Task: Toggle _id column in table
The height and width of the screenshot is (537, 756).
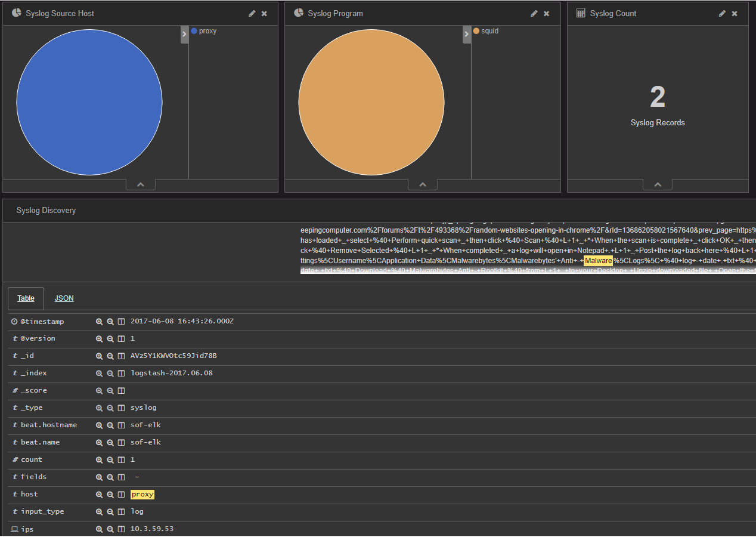Action: 121,356
